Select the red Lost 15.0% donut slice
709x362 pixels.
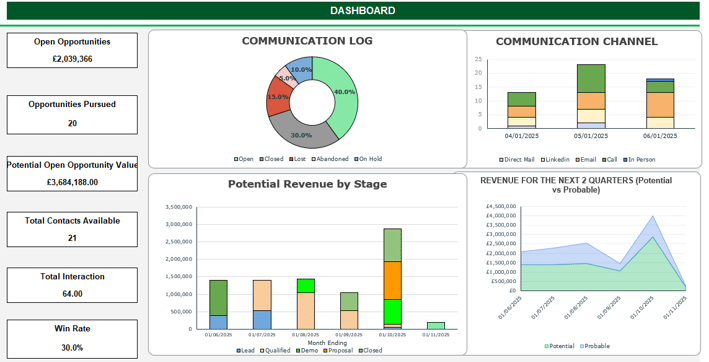click(277, 96)
